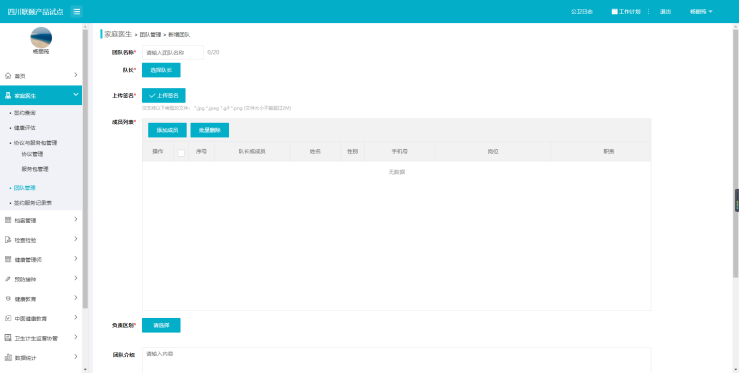Open 协议管理 submenu item
The height and width of the screenshot is (374, 740).
tap(32, 154)
